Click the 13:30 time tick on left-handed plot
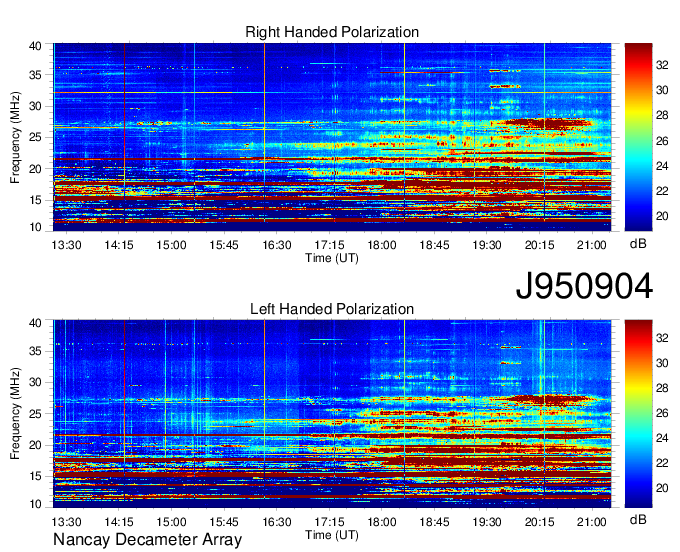 coord(66,522)
